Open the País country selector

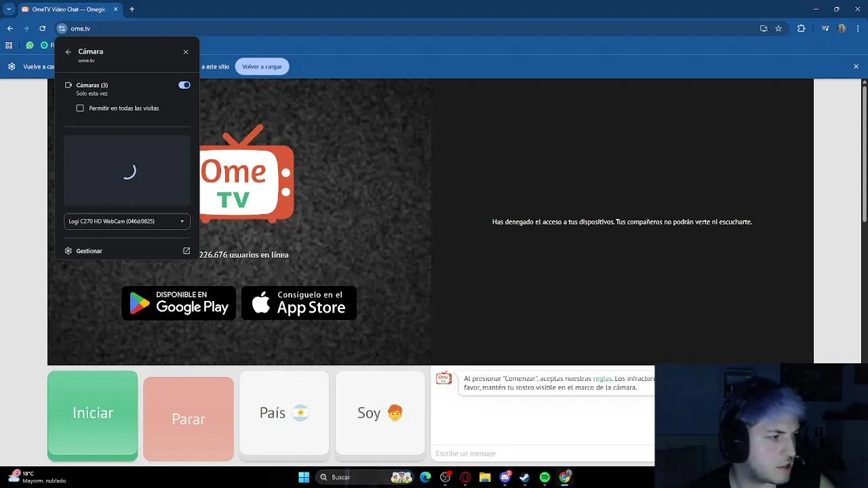click(x=284, y=413)
